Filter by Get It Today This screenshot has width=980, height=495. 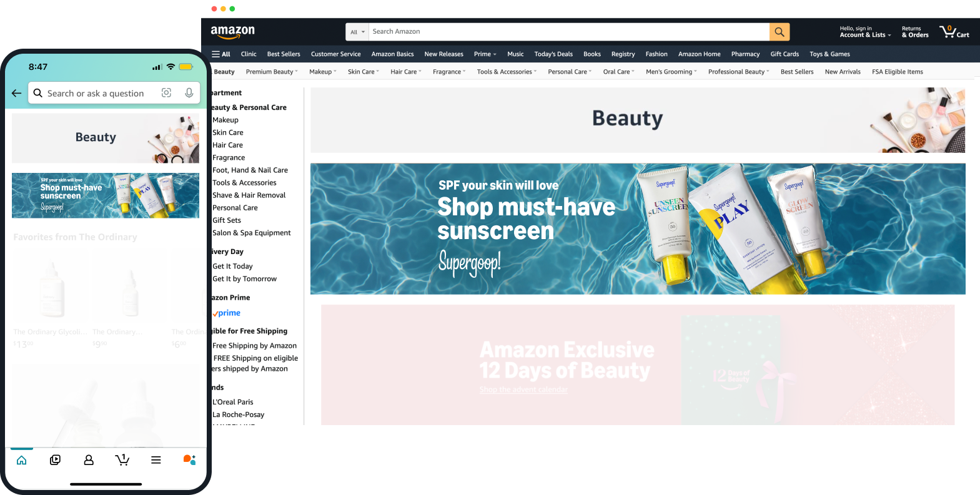click(233, 267)
